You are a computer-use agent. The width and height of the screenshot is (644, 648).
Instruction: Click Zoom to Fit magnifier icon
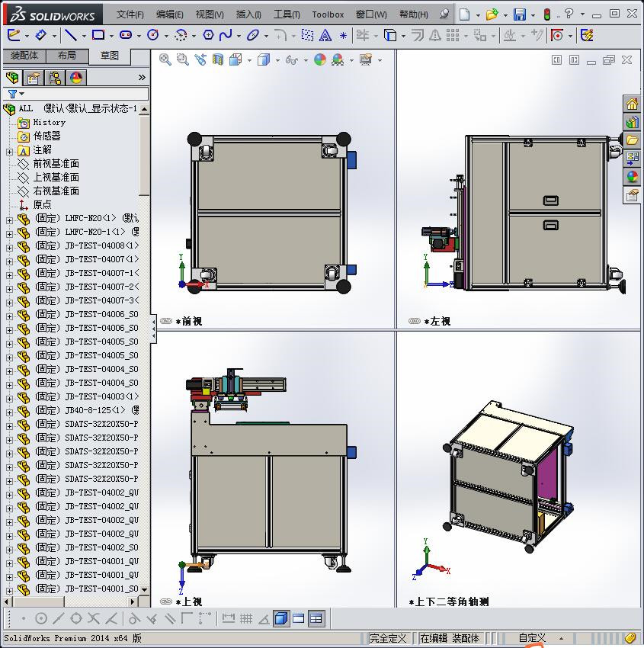(165, 59)
